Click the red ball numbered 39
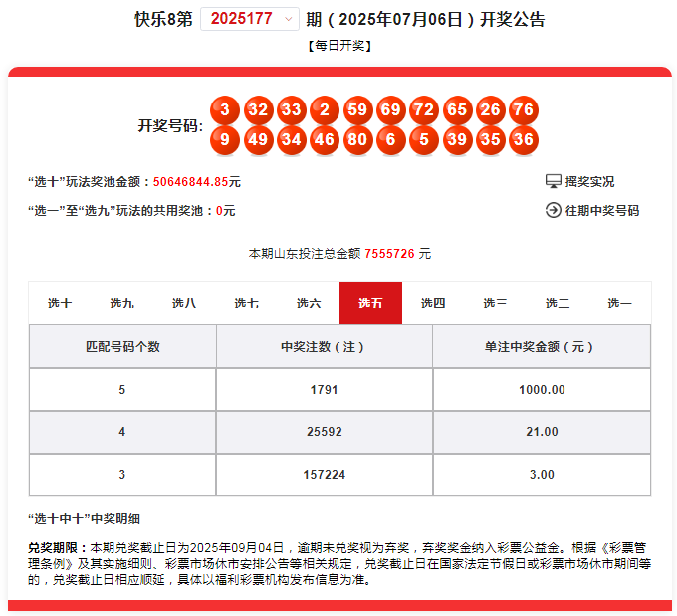The width and height of the screenshot is (677, 616). coord(457,140)
